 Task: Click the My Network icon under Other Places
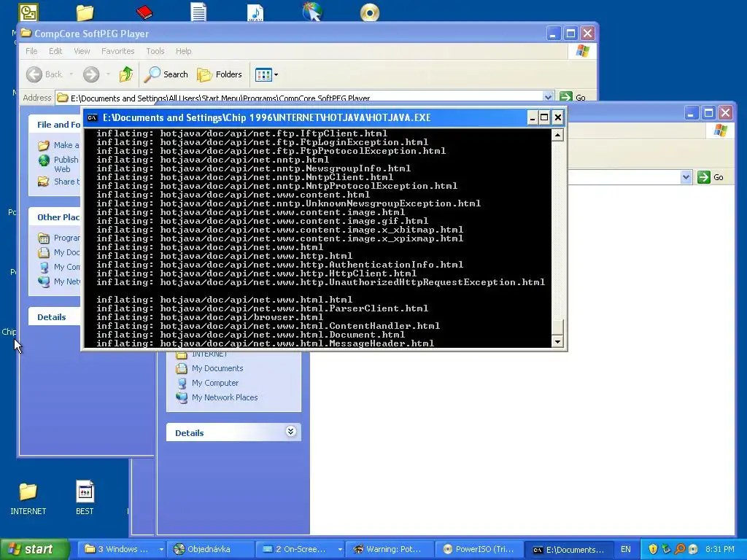44,282
